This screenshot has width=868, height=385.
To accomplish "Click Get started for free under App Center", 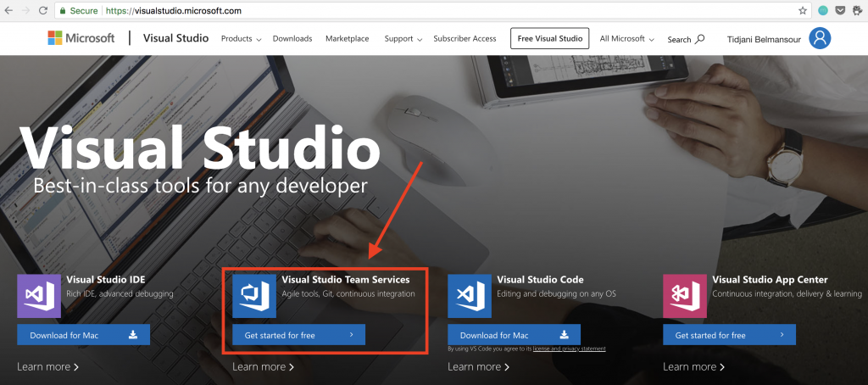I will click(730, 335).
